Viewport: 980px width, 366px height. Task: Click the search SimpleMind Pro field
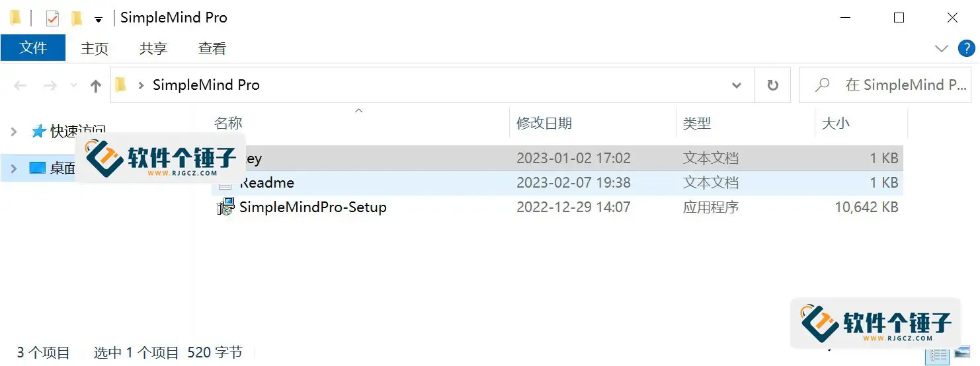point(885,85)
